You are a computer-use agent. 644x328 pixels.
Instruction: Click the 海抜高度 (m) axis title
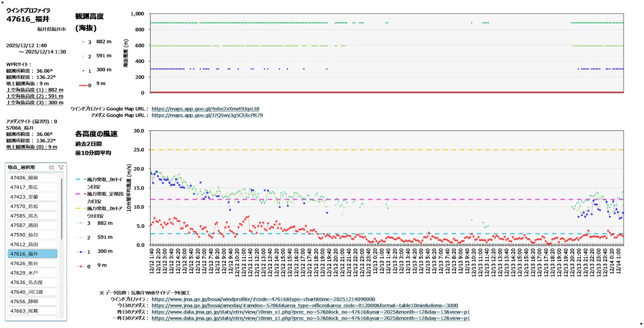[x=126, y=53]
